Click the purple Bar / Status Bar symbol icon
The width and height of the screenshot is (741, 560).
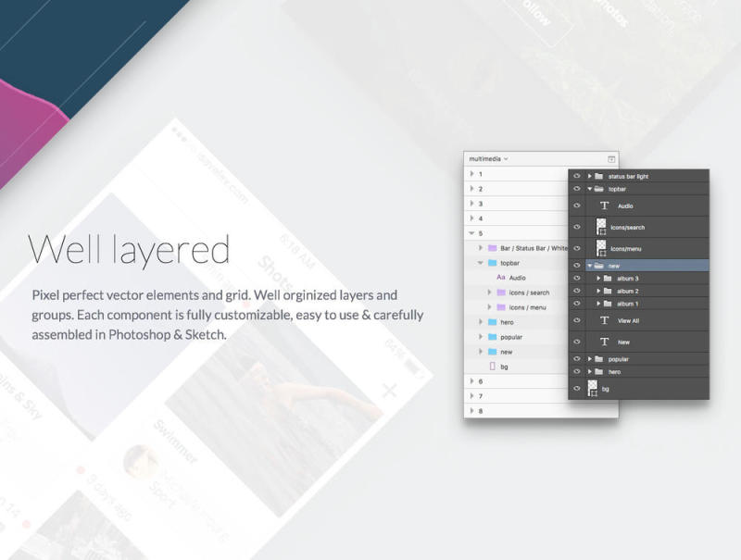point(492,248)
